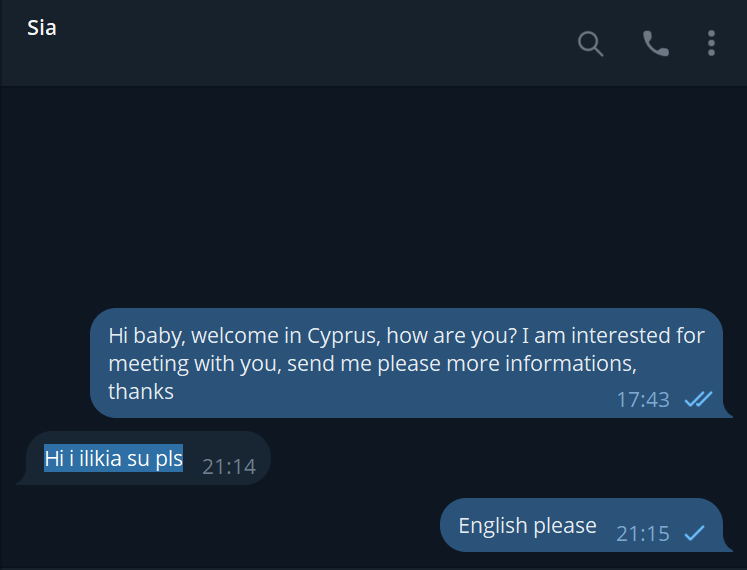
Task: Click the highlighted "Hi i ilikia su pls" text
Action: pyautogui.click(x=113, y=459)
